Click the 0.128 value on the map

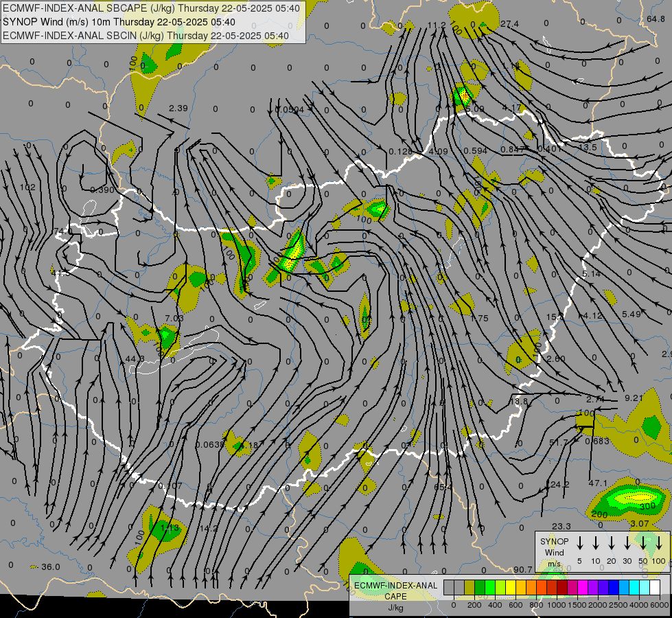point(400,151)
